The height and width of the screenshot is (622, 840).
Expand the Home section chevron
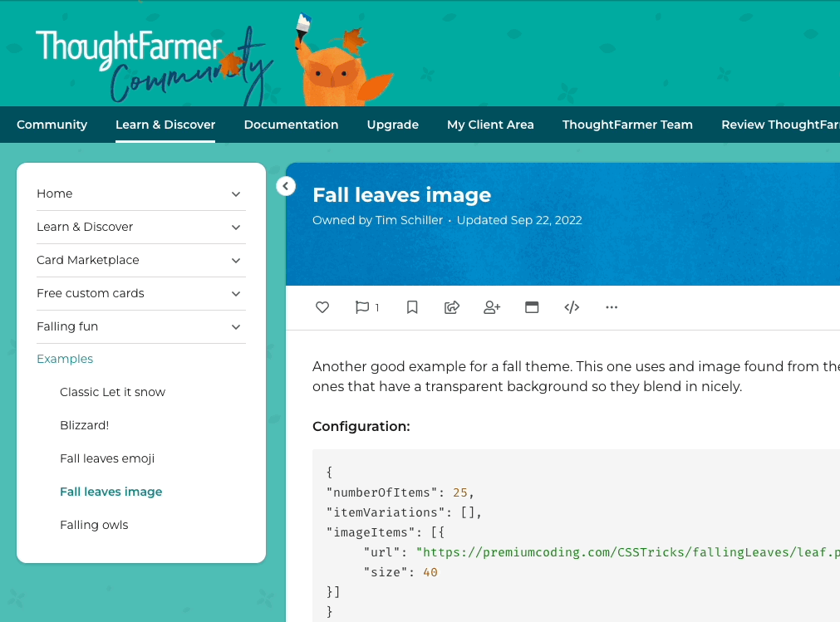[x=236, y=194]
